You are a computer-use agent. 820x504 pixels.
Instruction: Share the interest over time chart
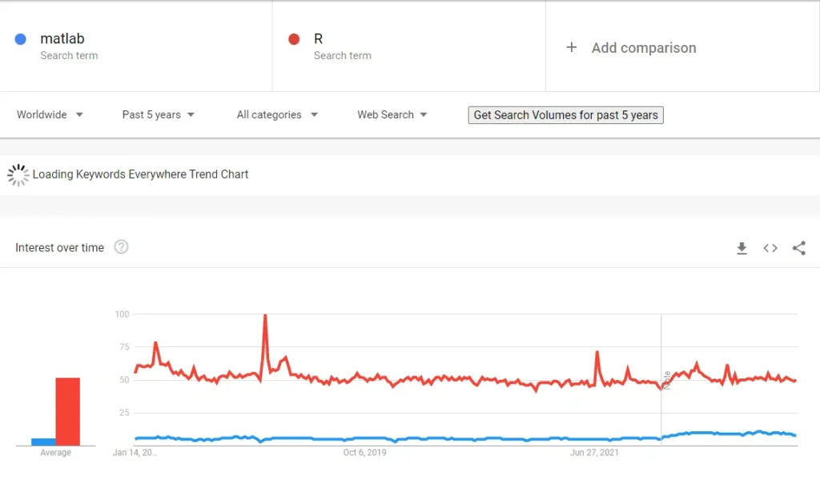[x=799, y=248]
